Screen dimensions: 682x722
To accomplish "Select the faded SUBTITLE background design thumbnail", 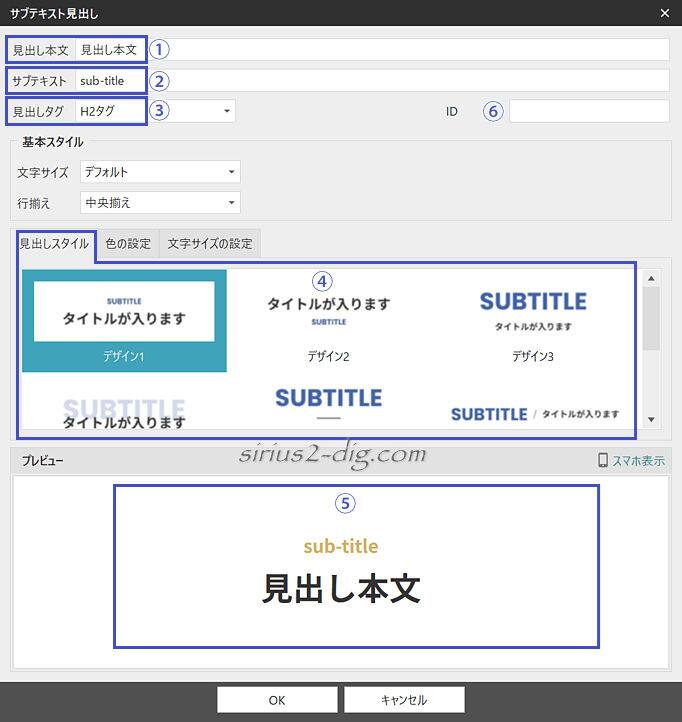I will [x=124, y=411].
